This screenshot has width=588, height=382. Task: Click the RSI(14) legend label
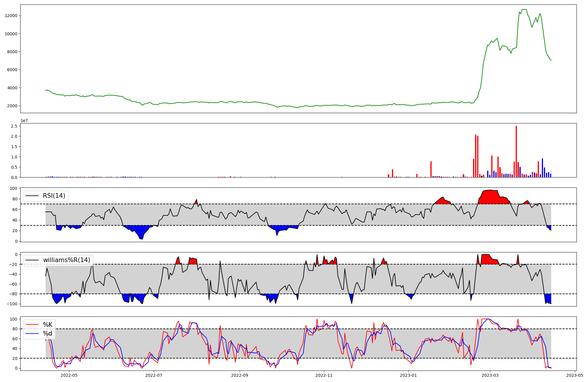coord(54,196)
